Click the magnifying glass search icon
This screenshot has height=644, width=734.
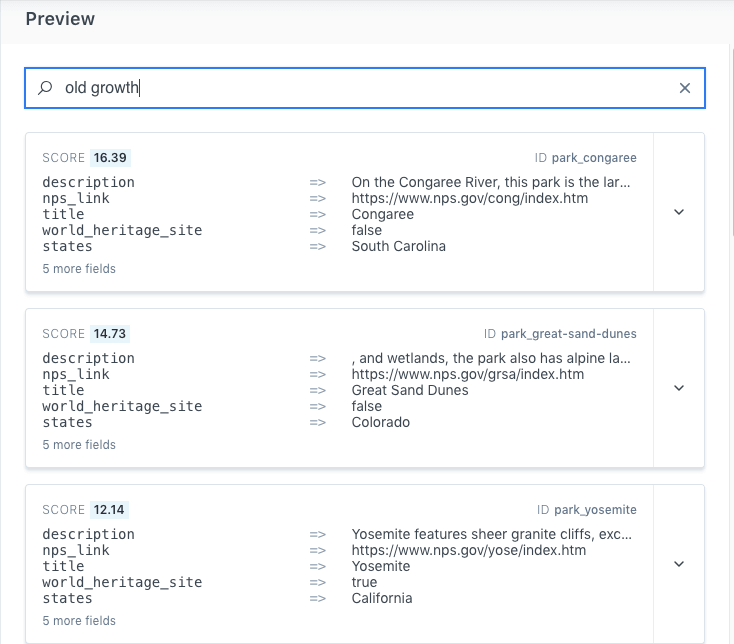45,88
